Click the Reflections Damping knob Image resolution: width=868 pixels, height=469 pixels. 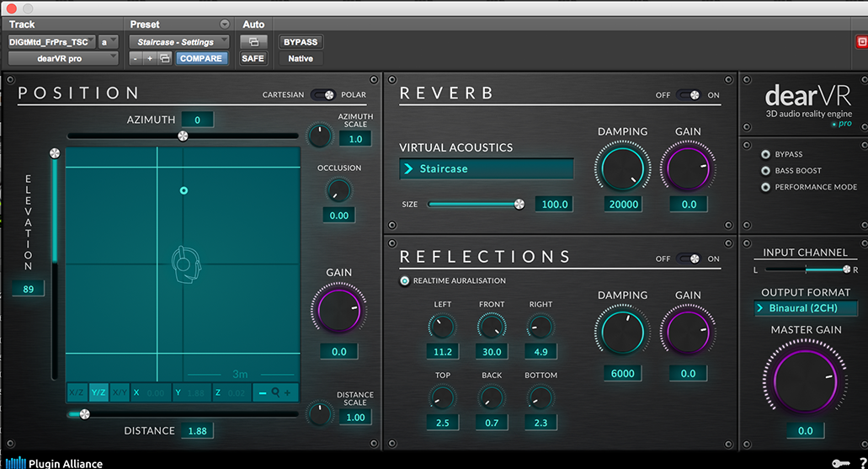coord(622,333)
